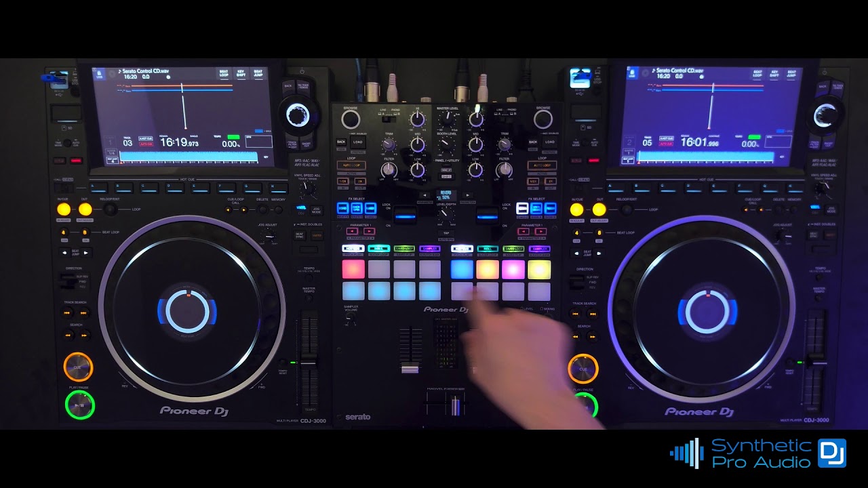This screenshot has width=868, height=488.
Task: Tap KEY SHIFT on left CDJ touchscreen
Action: tap(241, 73)
